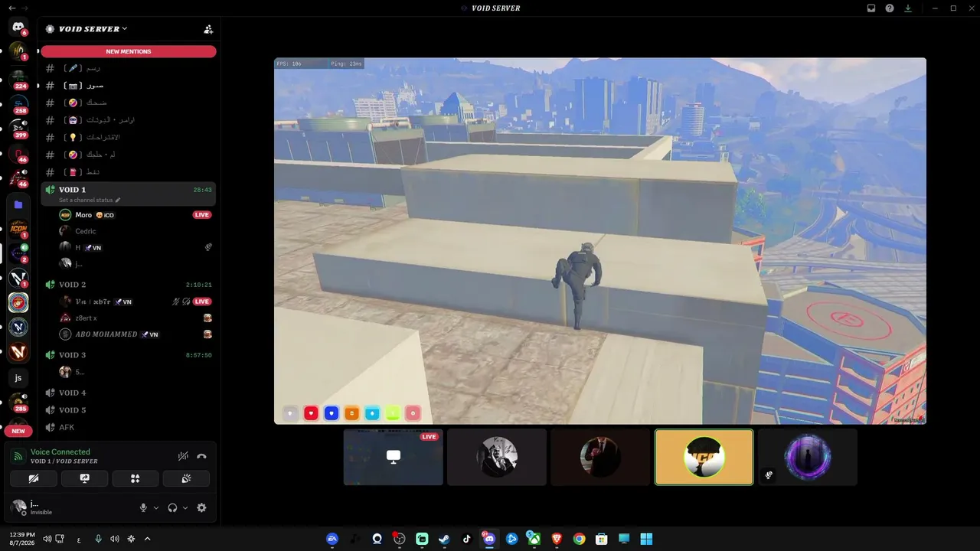This screenshot has width=980, height=551.
Task: Open the red and gold emblem server
Action: coord(18,302)
